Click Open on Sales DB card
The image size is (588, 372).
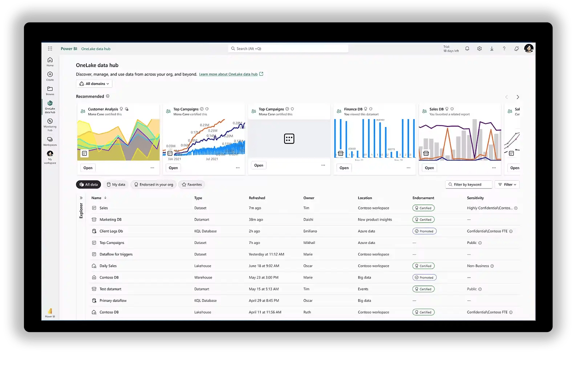429,168
